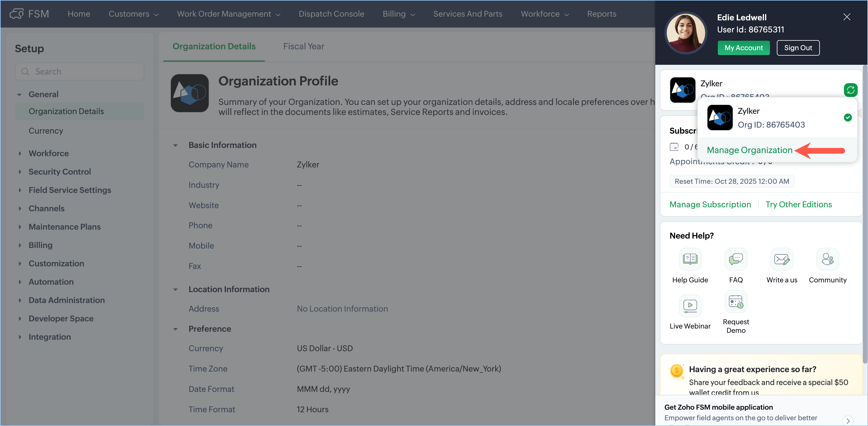This screenshot has height=426, width=868.
Task: Open Dispatch Console from top navigation
Action: coord(331,14)
